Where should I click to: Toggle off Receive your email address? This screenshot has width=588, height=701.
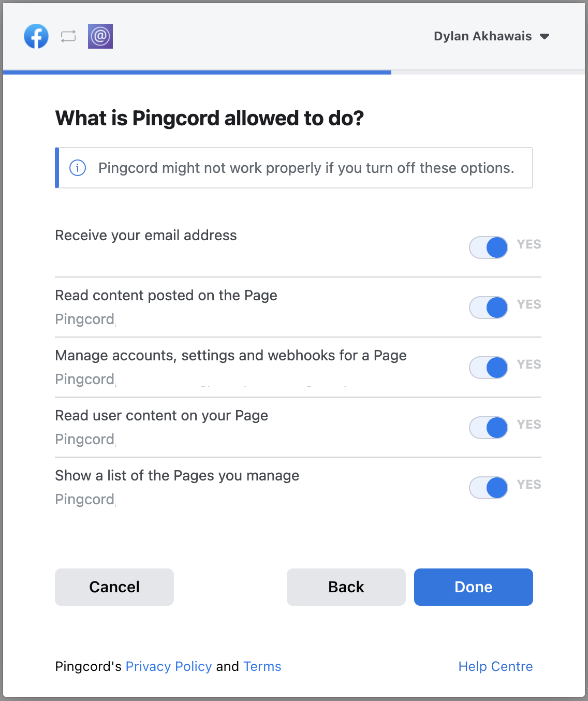(489, 247)
